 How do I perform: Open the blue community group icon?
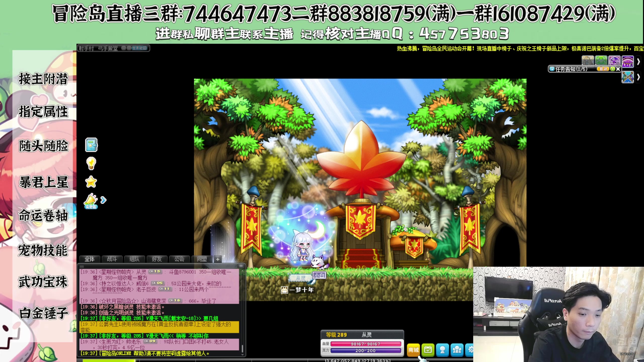tap(457, 350)
